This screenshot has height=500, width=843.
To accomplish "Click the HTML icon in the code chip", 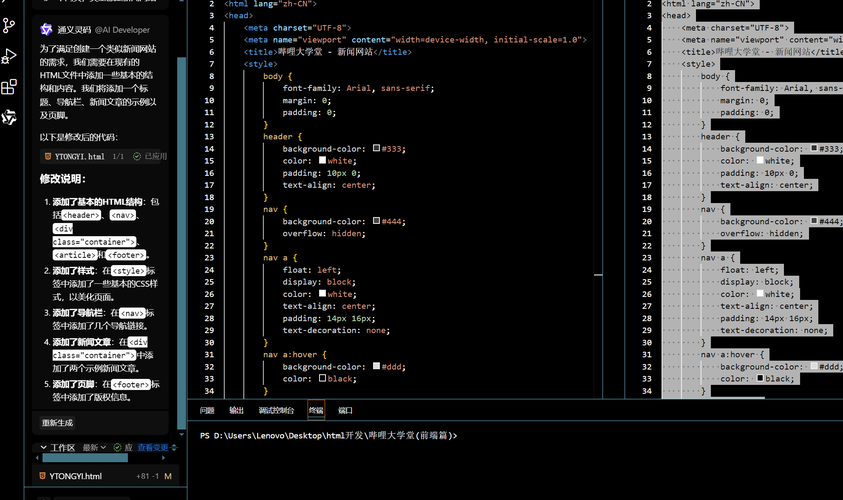I will pyautogui.click(x=48, y=156).
